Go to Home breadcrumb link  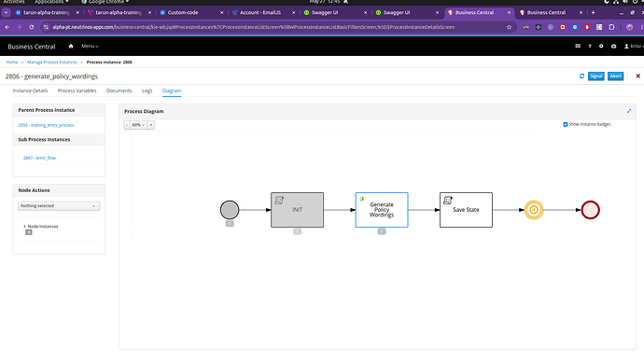[x=11, y=62]
